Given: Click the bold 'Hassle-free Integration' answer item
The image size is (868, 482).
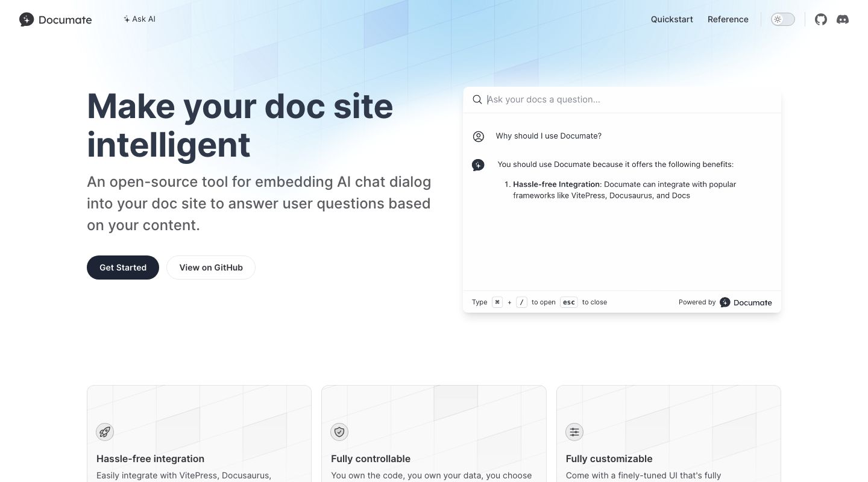Looking at the screenshot, I should tap(556, 184).
